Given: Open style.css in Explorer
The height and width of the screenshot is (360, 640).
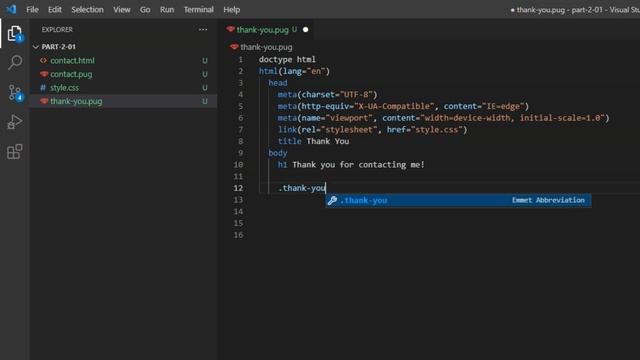Looking at the screenshot, I should click(64, 88).
